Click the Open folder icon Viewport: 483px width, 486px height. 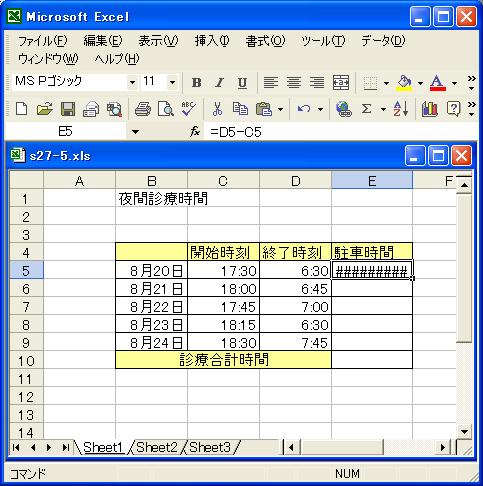[45, 109]
